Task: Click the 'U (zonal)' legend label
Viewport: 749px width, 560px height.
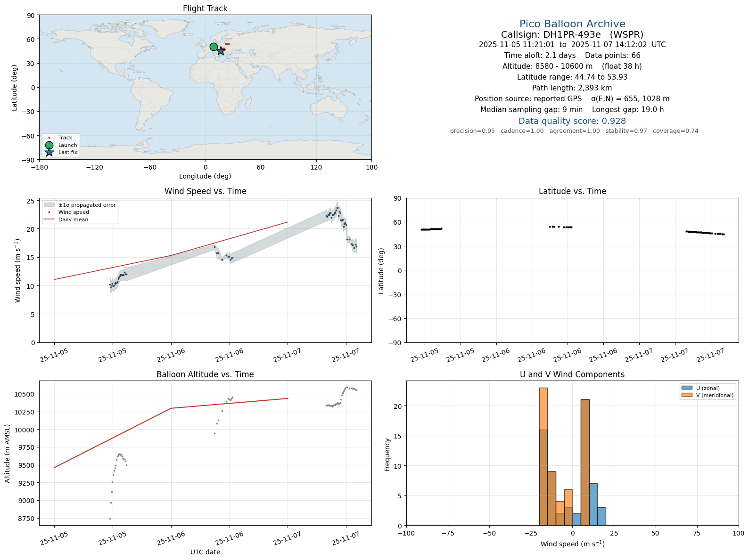Action: (708, 389)
